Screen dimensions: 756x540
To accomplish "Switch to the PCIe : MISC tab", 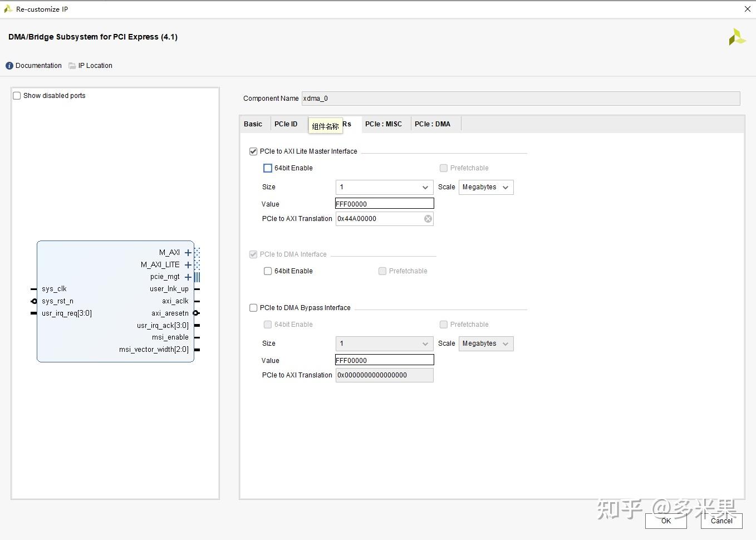I will (x=384, y=124).
